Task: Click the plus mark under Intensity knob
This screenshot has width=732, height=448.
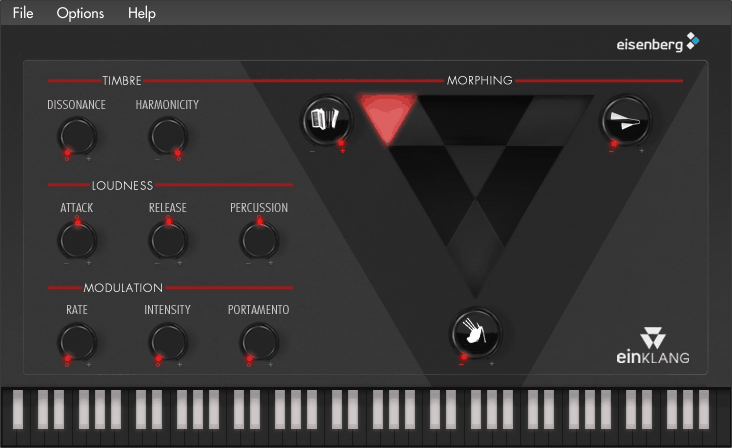Action: [x=180, y=364]
